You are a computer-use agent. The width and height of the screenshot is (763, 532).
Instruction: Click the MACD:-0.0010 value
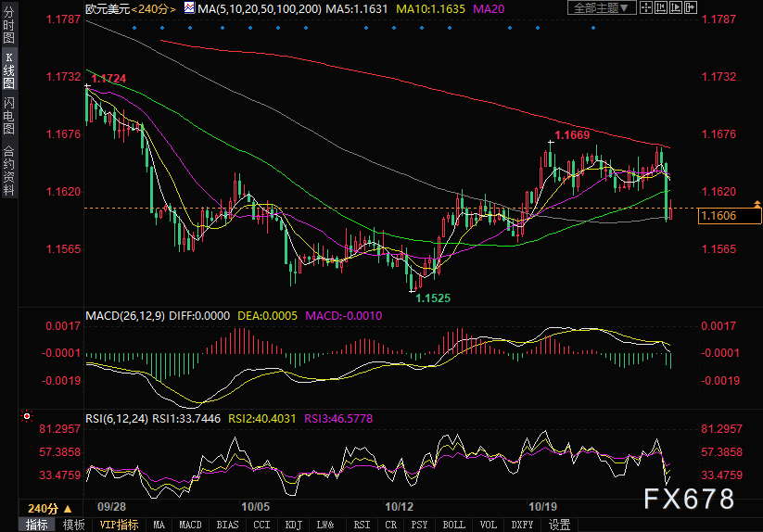pyautogui.click(x=344, y=316)
